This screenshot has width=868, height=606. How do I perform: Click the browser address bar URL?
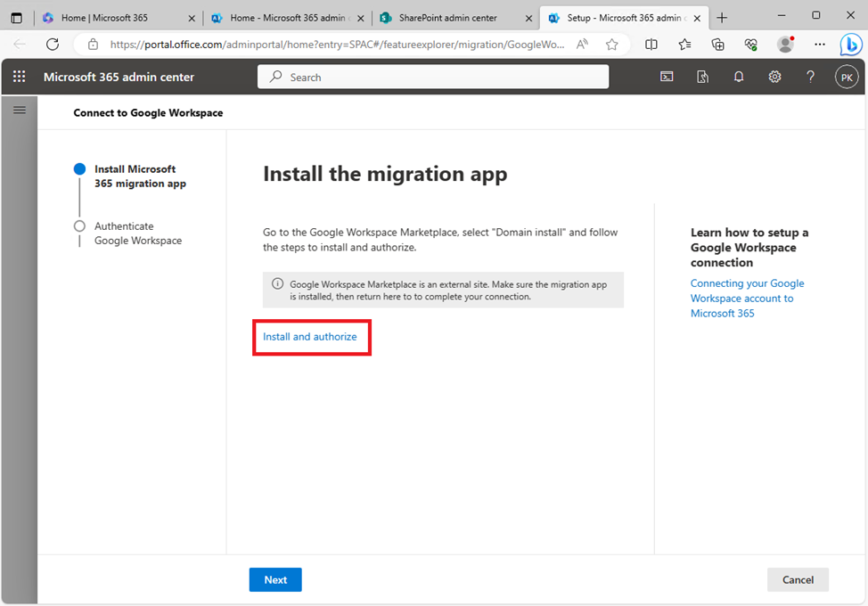(337, 45)
